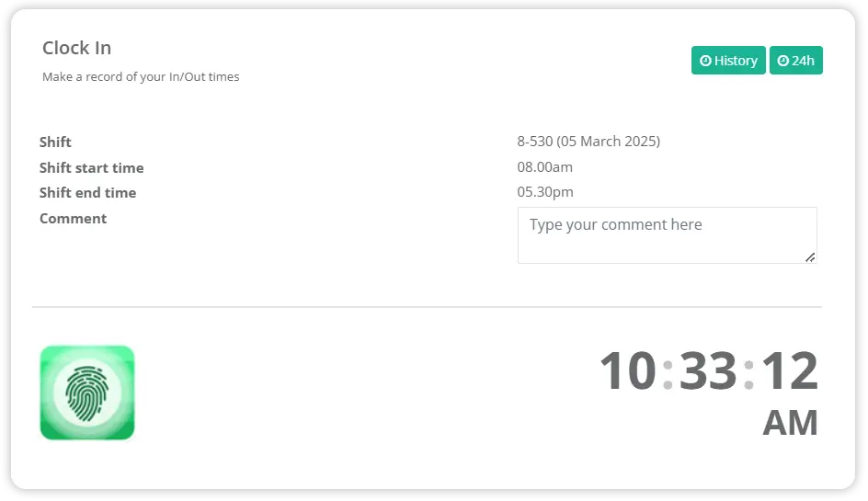
Task: Select the '08.00am' start time value
Action: [544, 167]
